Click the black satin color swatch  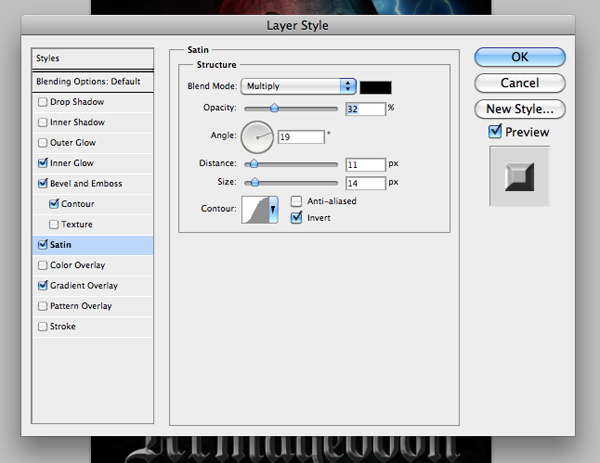pyautogui.click(x=376, y=87)
